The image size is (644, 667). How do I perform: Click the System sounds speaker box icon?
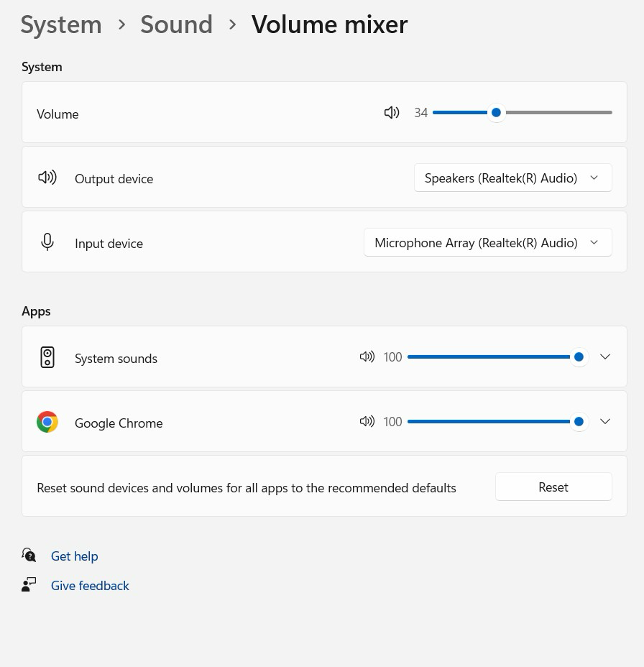coord(47,357)
